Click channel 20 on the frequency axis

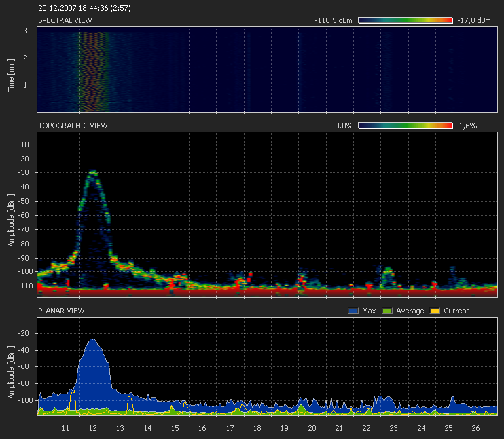coord(312,428)
